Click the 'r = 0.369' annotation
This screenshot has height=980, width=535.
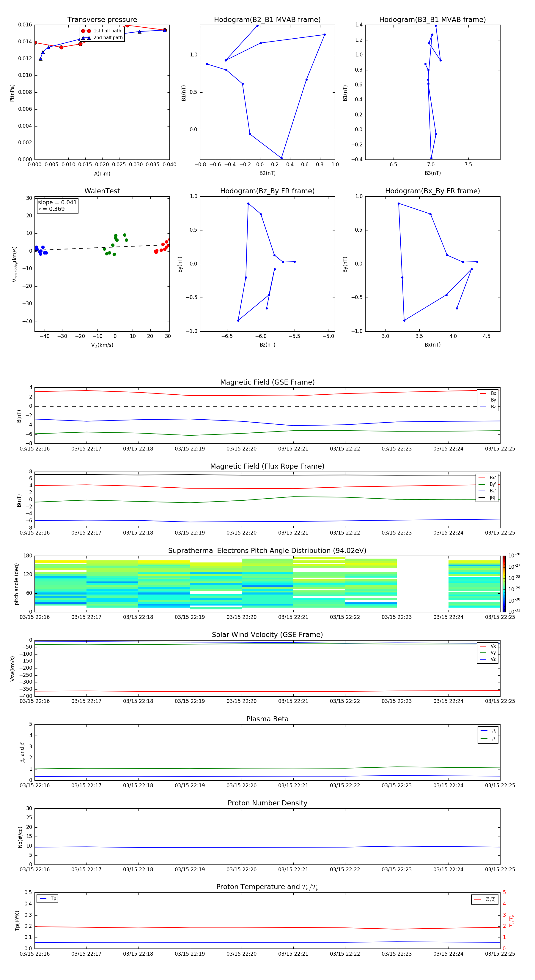coord(51,209)
